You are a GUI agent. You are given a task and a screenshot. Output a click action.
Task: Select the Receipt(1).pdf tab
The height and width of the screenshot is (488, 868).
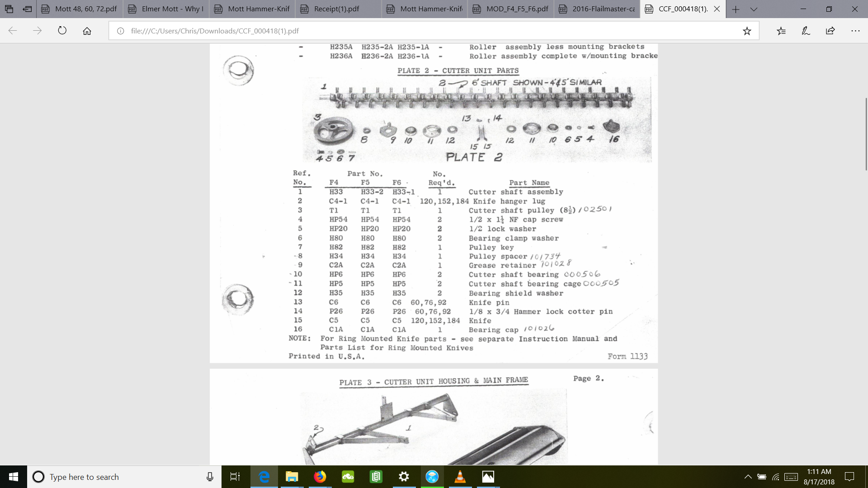click(337, 9)
